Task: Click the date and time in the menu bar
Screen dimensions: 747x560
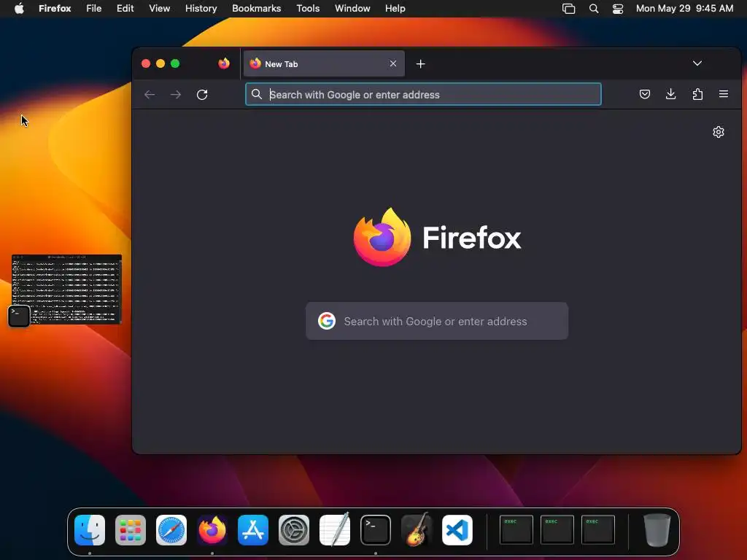Action: pyautogui.click(x=684, y=9)
